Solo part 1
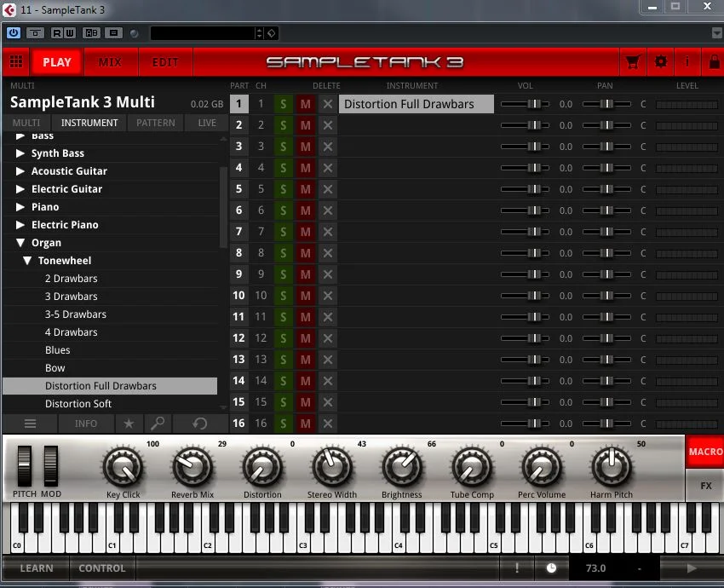The image size is (724, 588). [283, 104]
